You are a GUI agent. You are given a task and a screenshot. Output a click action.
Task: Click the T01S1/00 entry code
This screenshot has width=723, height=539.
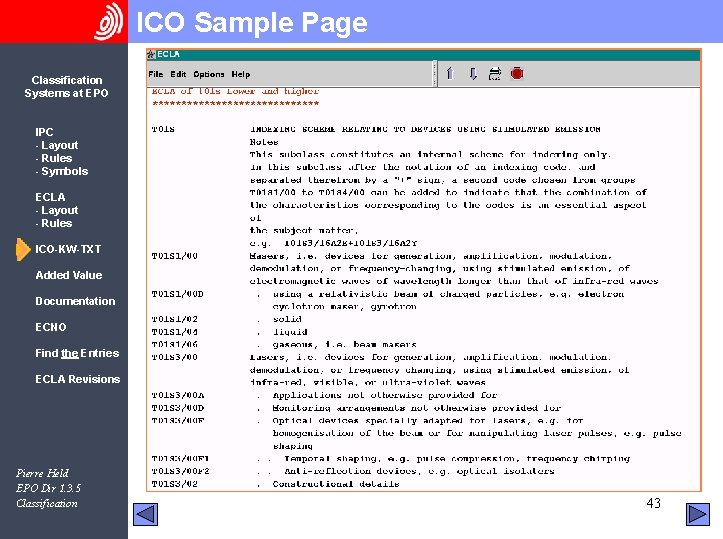pos(175,256)
